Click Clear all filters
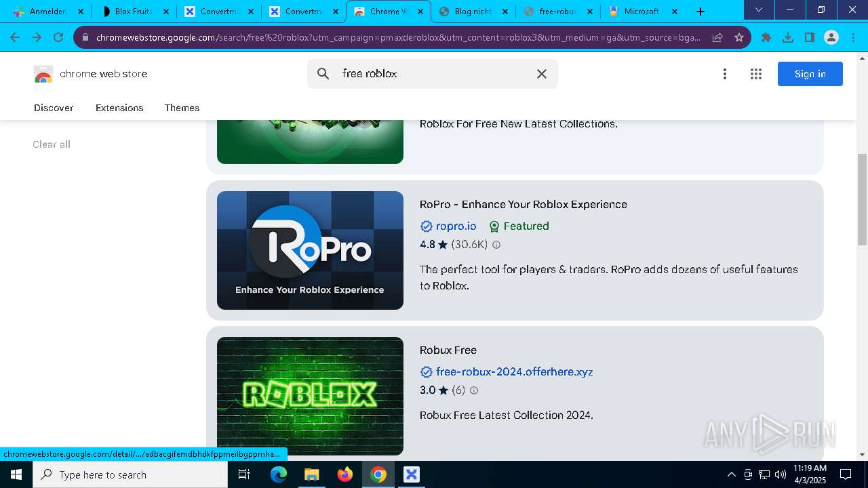This screenshot has width=868, height=488. pyautogui.click(x=52, y=144)
